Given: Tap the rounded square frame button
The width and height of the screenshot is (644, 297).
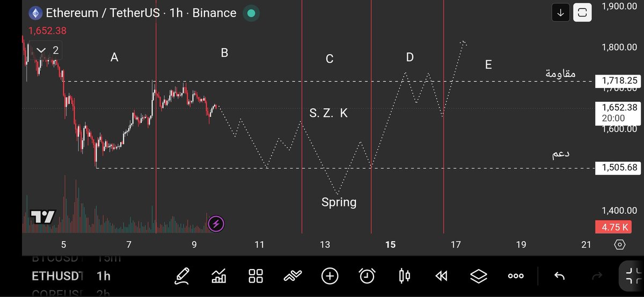Looking at the screenshot, I should tap(583, 12).
